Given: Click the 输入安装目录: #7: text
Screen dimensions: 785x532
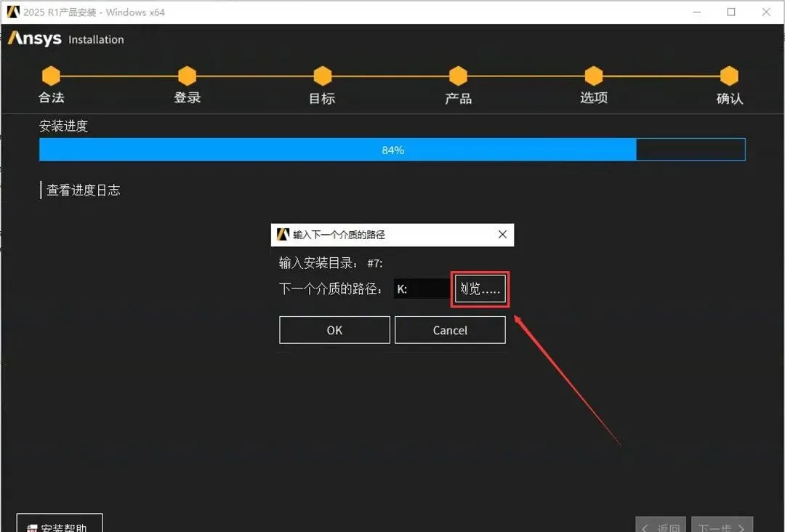Looking at the screenshot, I should point(331,263).
